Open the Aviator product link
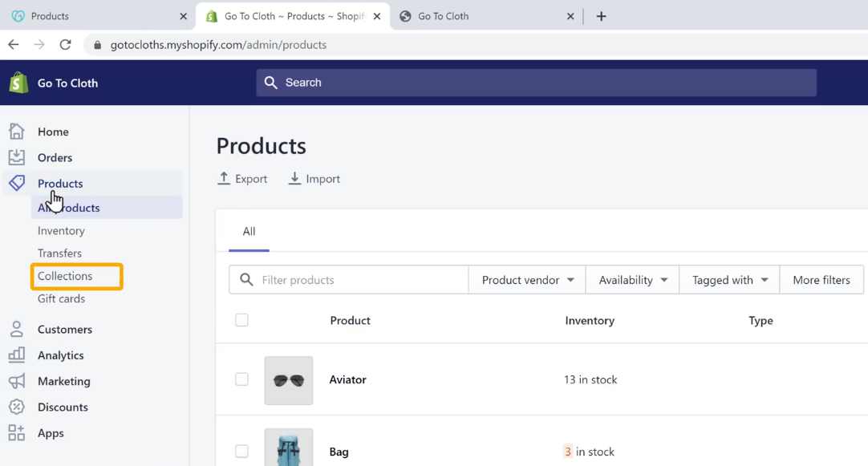The image size is (868, 466). [347, 379]
